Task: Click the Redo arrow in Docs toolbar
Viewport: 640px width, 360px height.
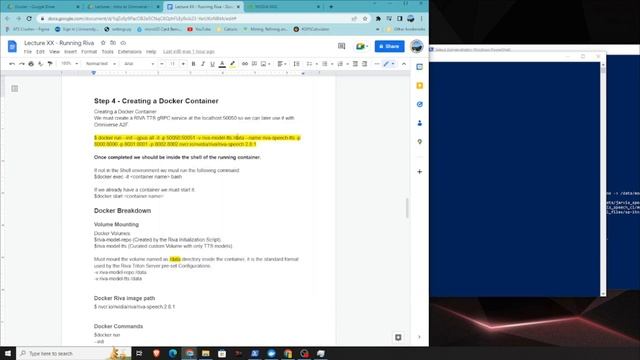Action: point(21,64)
